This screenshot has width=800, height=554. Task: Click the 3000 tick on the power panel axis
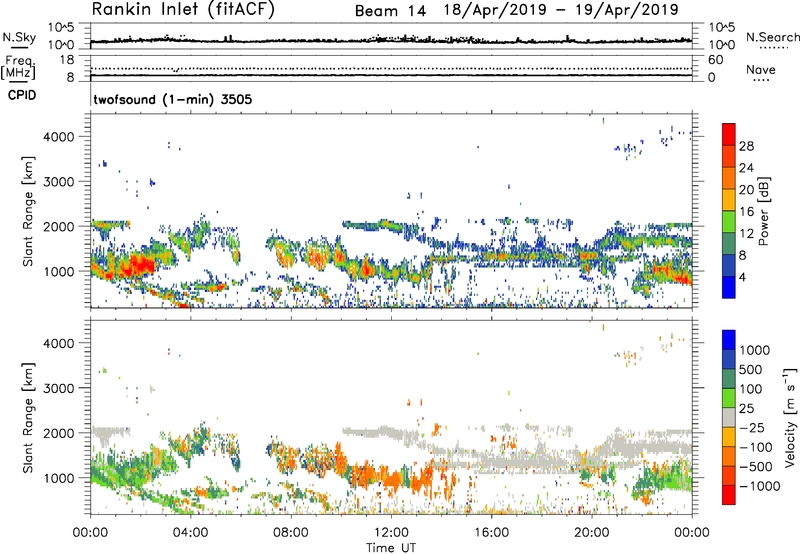58,182
